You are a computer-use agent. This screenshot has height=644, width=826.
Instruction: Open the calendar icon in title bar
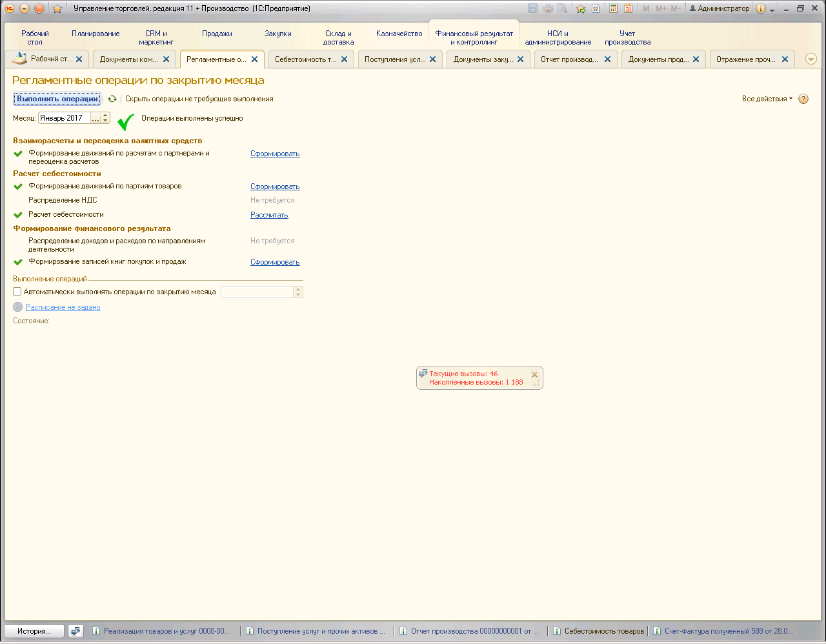628,8
